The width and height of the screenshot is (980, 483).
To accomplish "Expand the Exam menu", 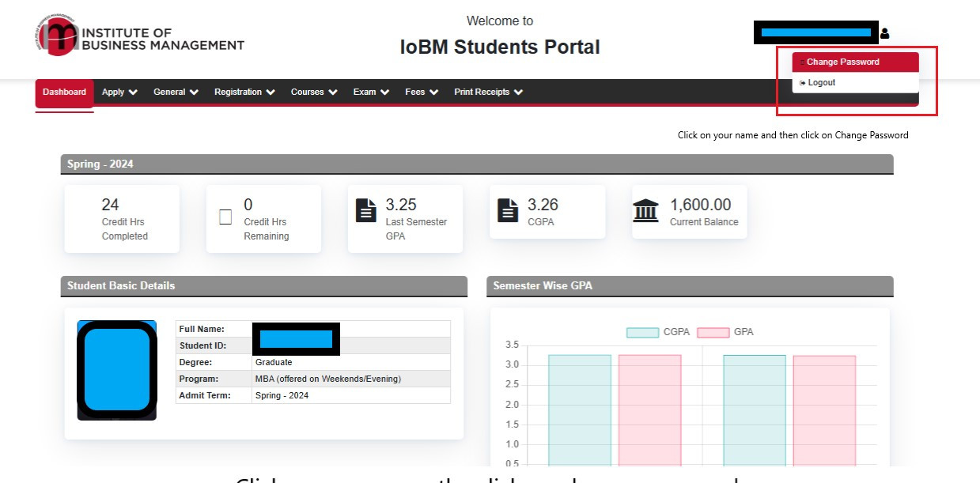I will [x=371, y=92].
